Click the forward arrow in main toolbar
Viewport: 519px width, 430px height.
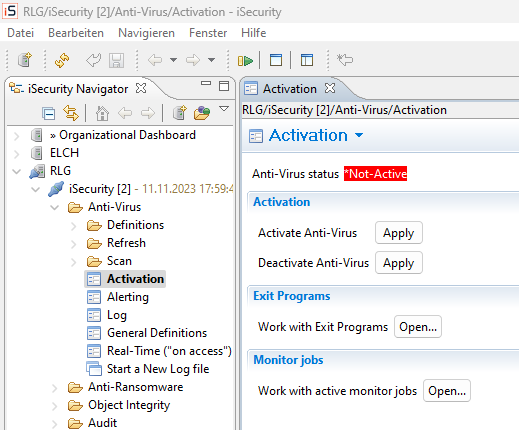tap(193, 60)
